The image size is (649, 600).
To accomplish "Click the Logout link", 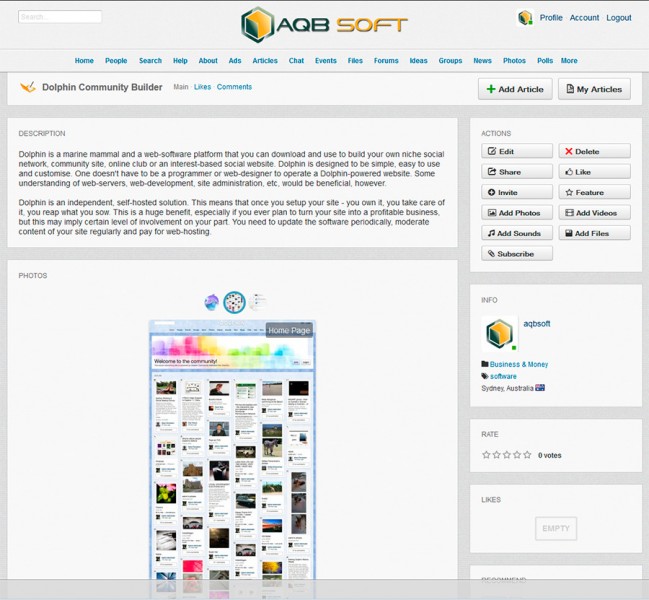I will 619,18.
